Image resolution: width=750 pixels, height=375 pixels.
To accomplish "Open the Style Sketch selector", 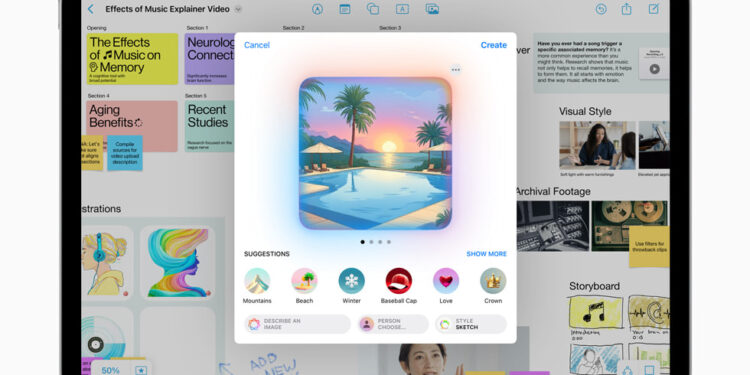I will tap(471, 324).
